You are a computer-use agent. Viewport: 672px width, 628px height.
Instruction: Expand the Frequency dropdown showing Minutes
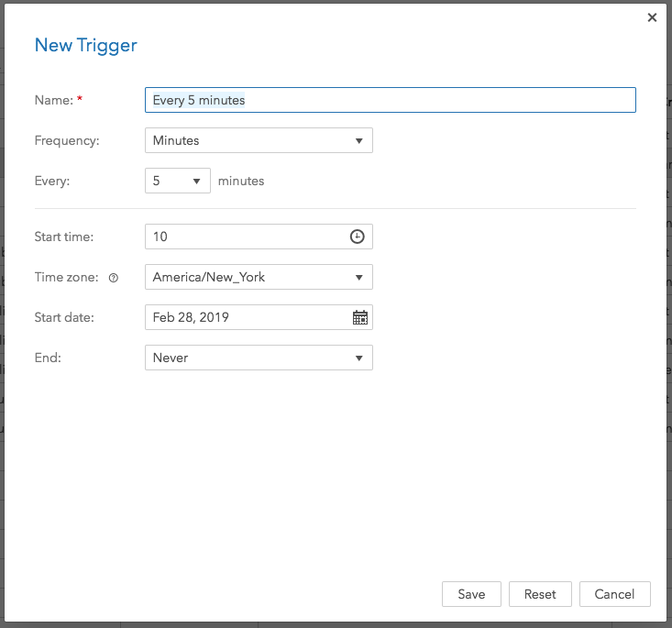(x=259, y=140)
